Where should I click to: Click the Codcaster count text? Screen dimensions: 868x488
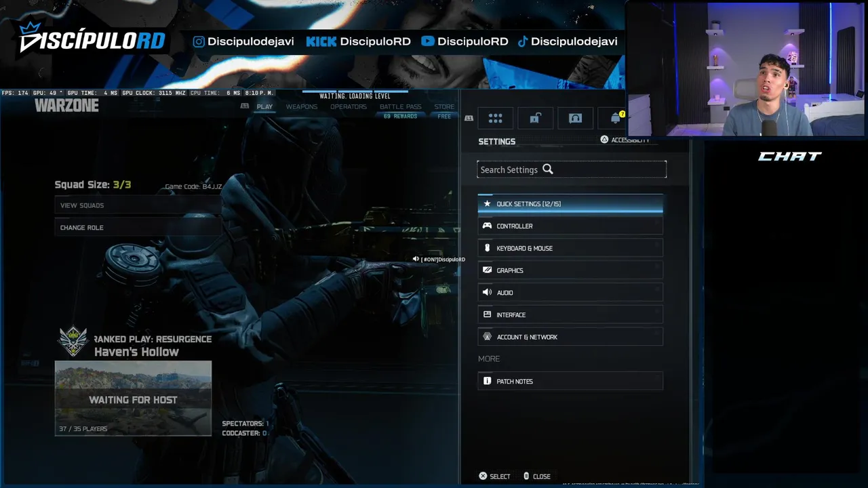point(244,433)
